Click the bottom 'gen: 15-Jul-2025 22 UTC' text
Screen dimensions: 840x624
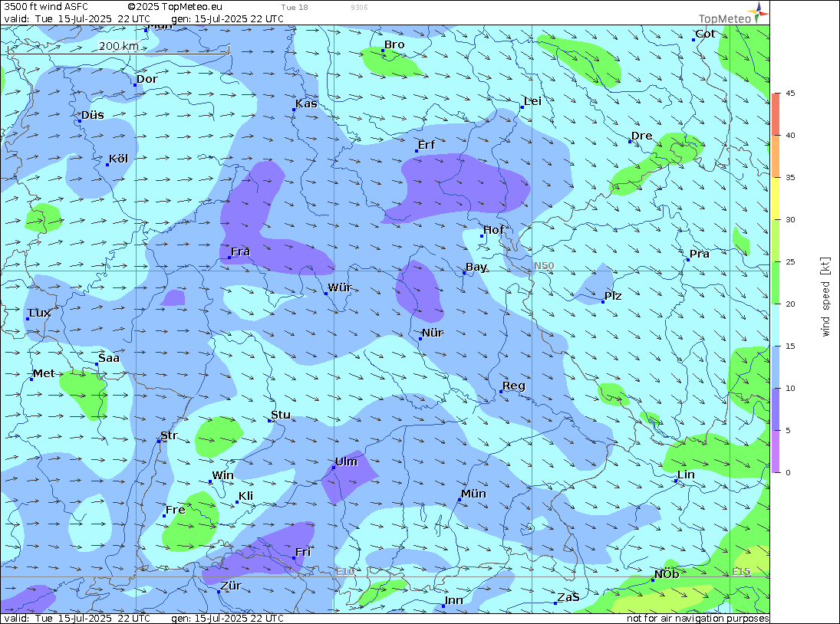(x=228, y=618)
